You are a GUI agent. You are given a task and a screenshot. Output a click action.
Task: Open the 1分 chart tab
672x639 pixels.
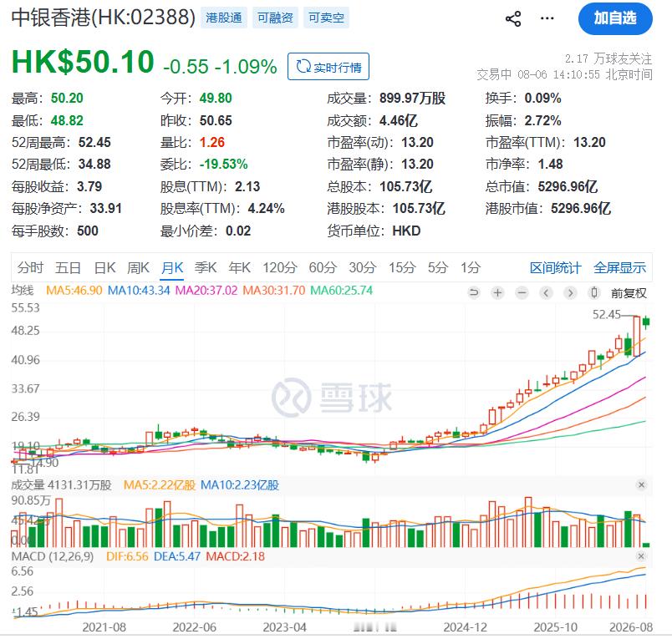click(x=471, y=267)
